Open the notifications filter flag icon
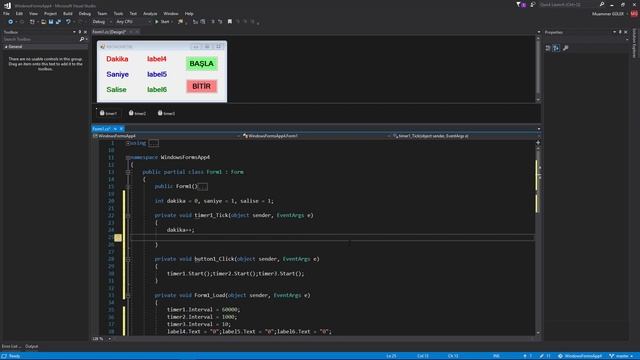Image resolution: width=640 pixels, height=360 pixels. click(519, 4)
